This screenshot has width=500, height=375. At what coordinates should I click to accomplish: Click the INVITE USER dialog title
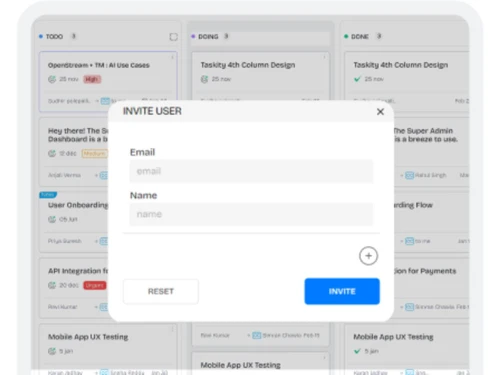(152, 111)
